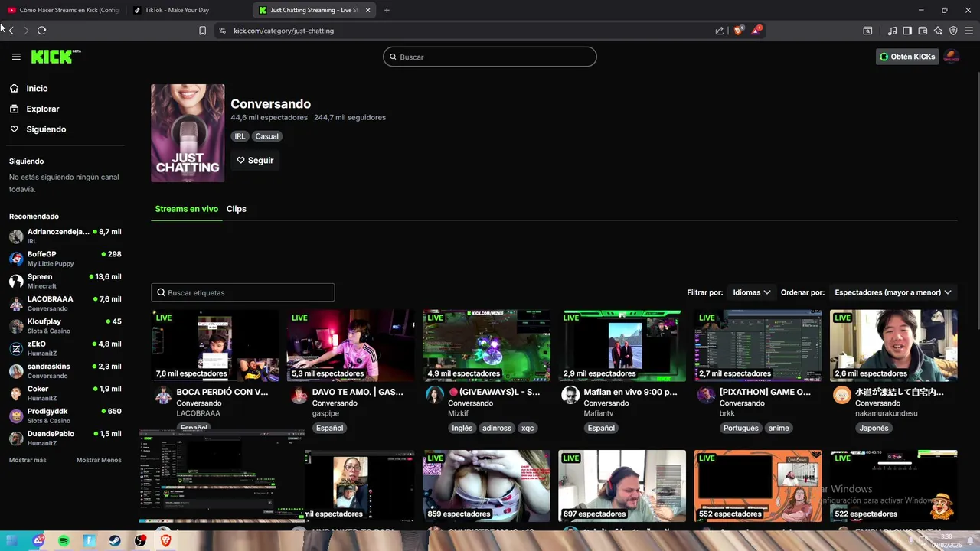Click the gaspipe channel avatar
Viewport: 980px width, 551px height.
coord(299,395)
